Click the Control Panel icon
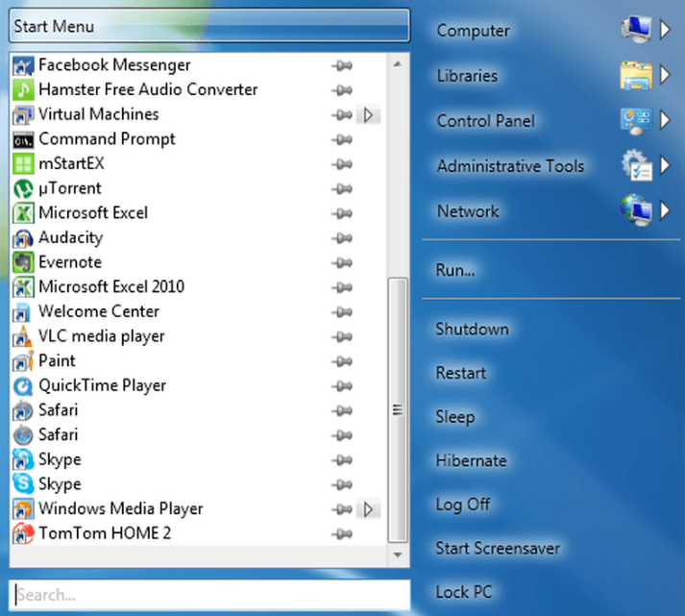Viewport: 685px width, 616px height. pos(637,120)
